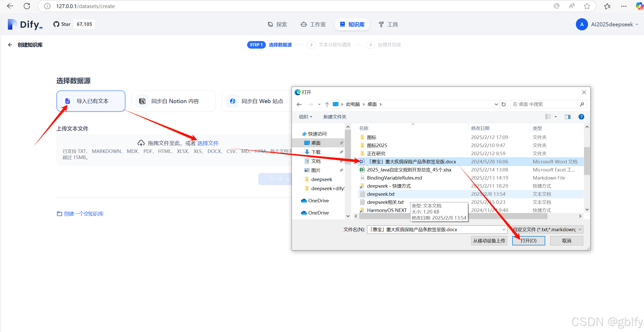The width and height of the screenshot is (644, 332).
Task: Open recent locations dropdown in dialog
Action: click(319, 104)
